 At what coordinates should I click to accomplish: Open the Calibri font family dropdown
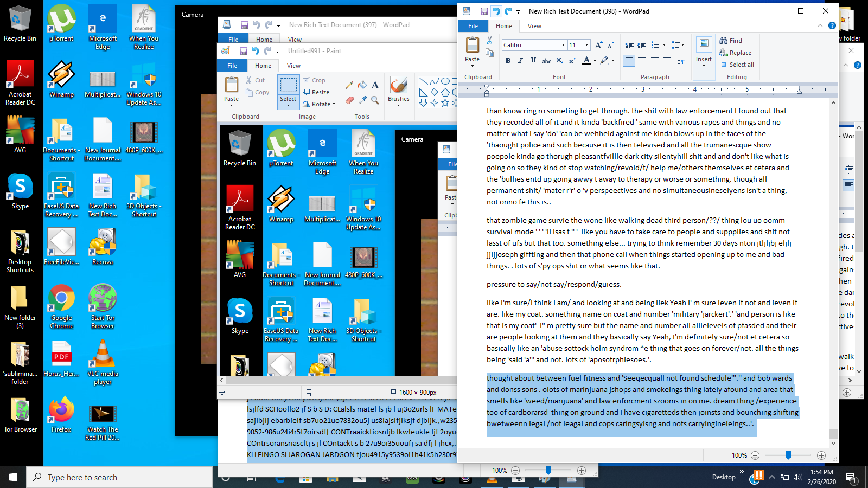click(x=563, y=45)
